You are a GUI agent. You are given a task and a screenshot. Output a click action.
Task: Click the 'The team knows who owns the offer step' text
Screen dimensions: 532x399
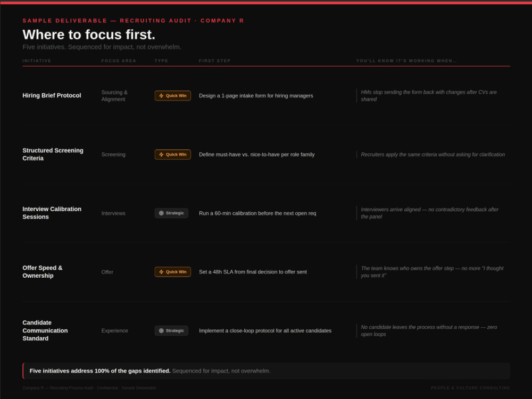click(432, 272)
